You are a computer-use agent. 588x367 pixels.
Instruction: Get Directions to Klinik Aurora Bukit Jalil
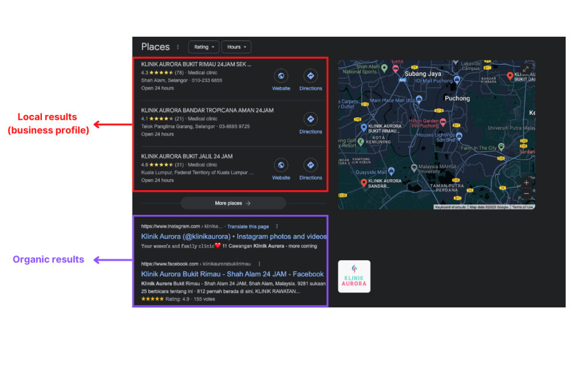coord(311,169)
